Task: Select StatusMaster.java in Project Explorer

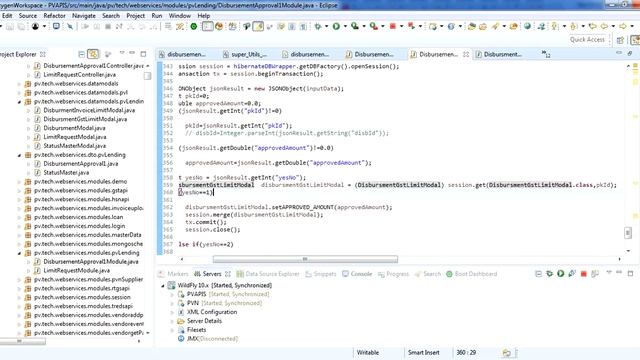Action: pyautogui.click(x=66, y=173)
